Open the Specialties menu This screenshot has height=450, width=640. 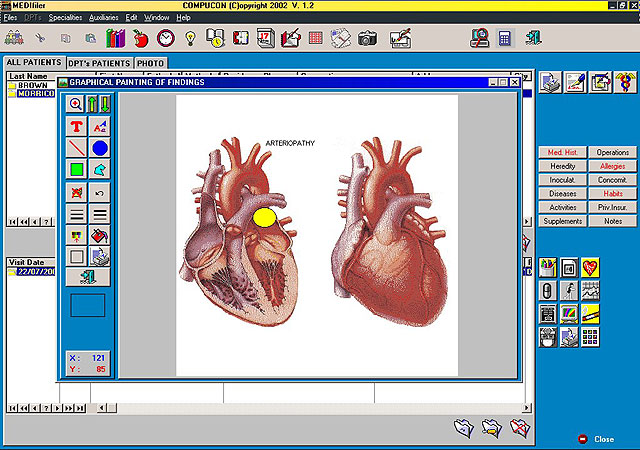coord(65,18)
